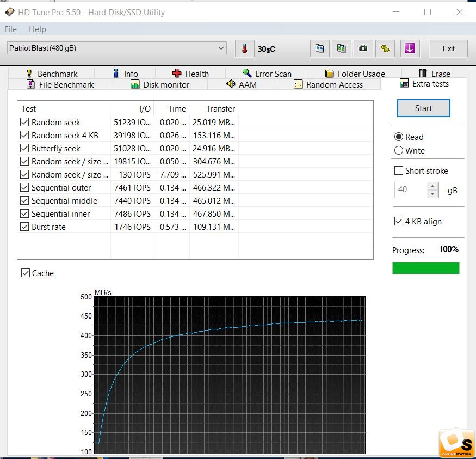476x459 pixels.
Task: Expand the Patriot Blast drive dropdown
Action: point(221,48)
